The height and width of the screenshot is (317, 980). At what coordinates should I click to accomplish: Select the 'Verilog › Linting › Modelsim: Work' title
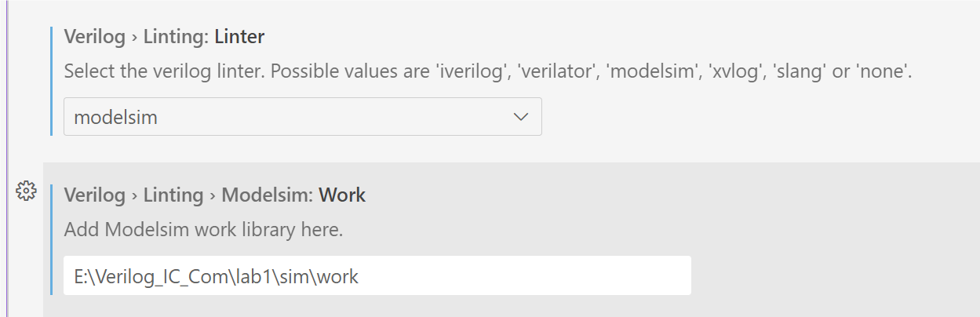(214, 195)
